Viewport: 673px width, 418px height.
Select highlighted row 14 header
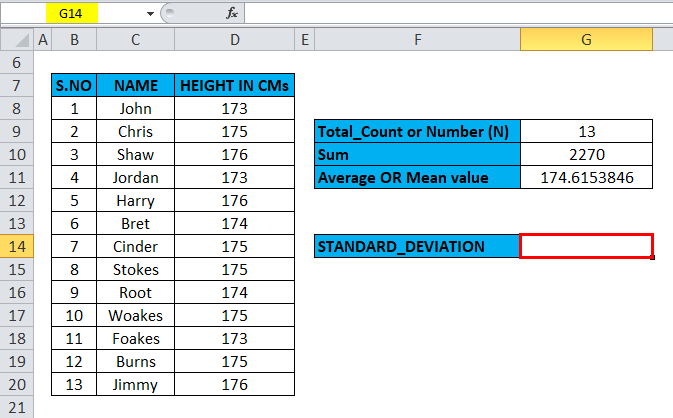pos(17,246)
